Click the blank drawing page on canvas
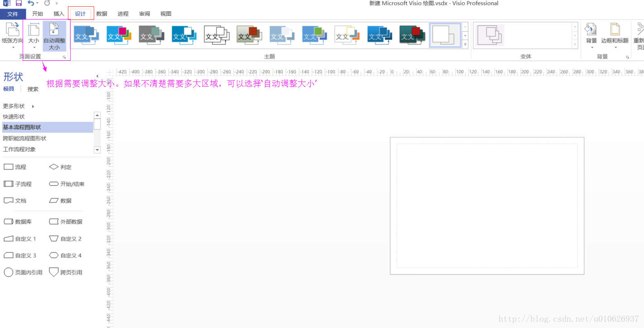The image size is (644, 328). point(487,206)
